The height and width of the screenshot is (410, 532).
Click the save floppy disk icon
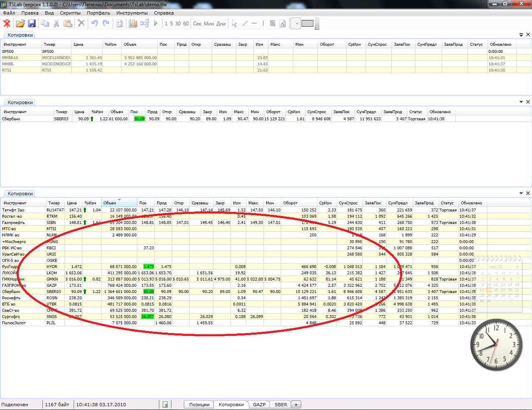point(32,23)
